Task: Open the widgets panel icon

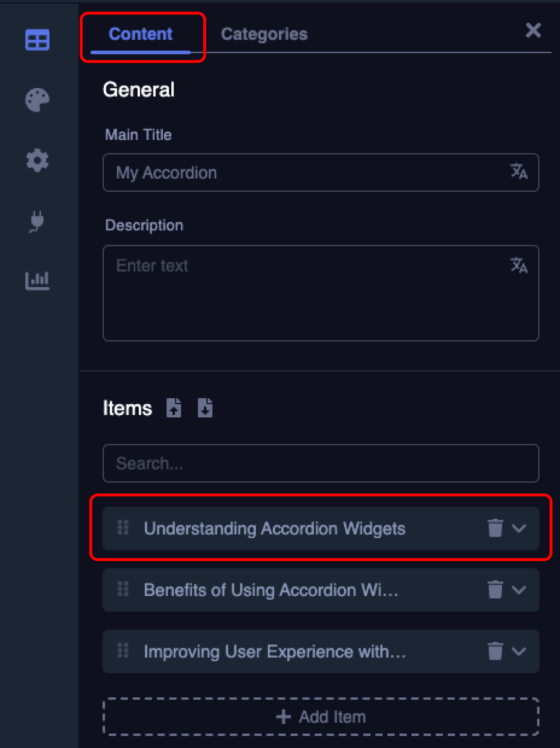Action: pos(37,40)
